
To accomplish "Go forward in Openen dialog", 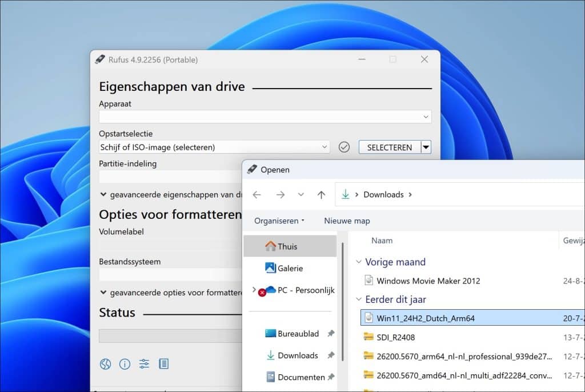I will point(281,194).
